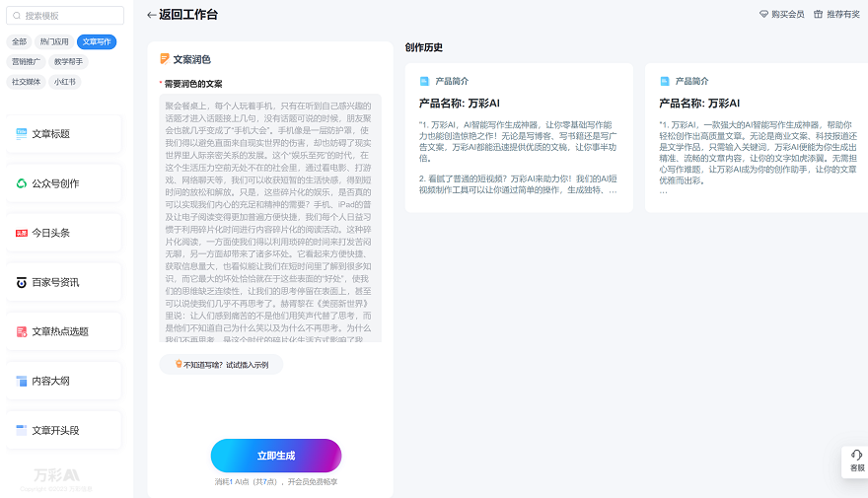Open the 文章开头段 template card

(64, 430)
